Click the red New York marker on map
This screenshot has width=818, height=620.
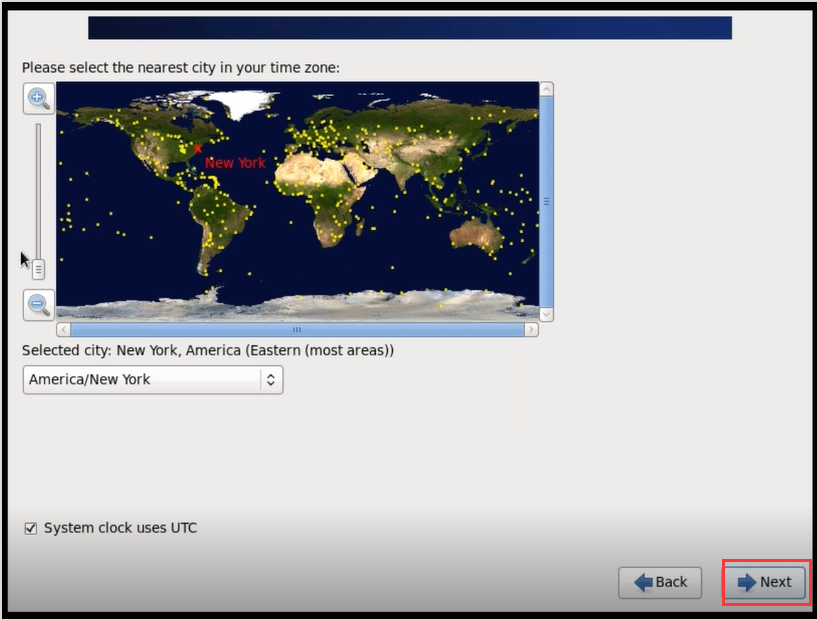pyautogui.click(x=198, y=149)
